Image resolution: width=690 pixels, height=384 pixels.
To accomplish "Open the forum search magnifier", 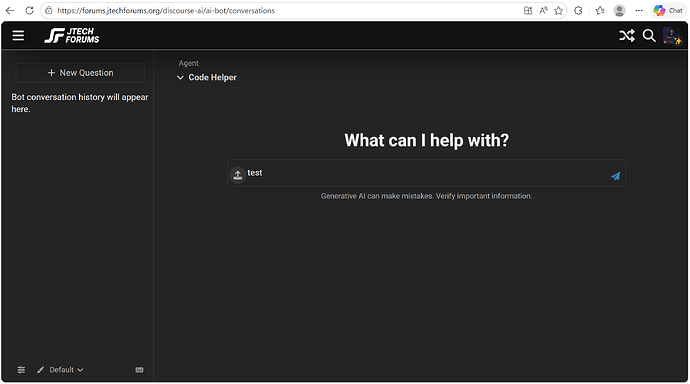I will click(x=649, y=36).
